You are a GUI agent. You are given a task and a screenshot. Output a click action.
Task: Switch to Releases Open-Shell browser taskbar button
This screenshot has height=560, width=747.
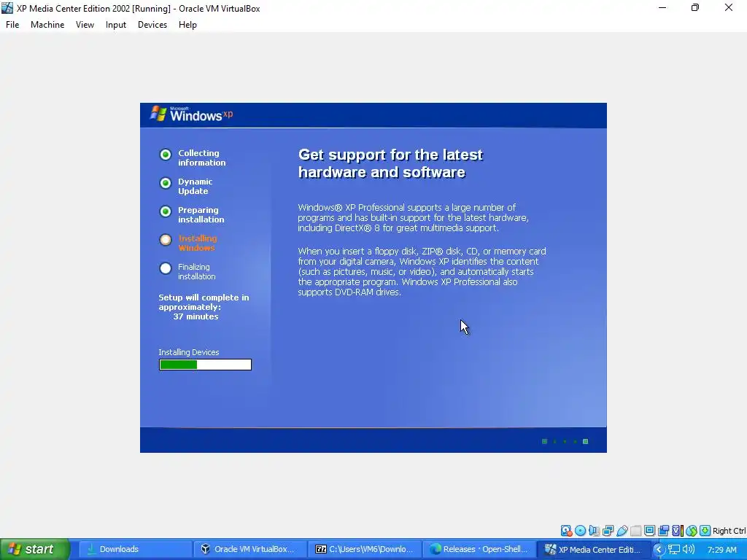(479, 550)
